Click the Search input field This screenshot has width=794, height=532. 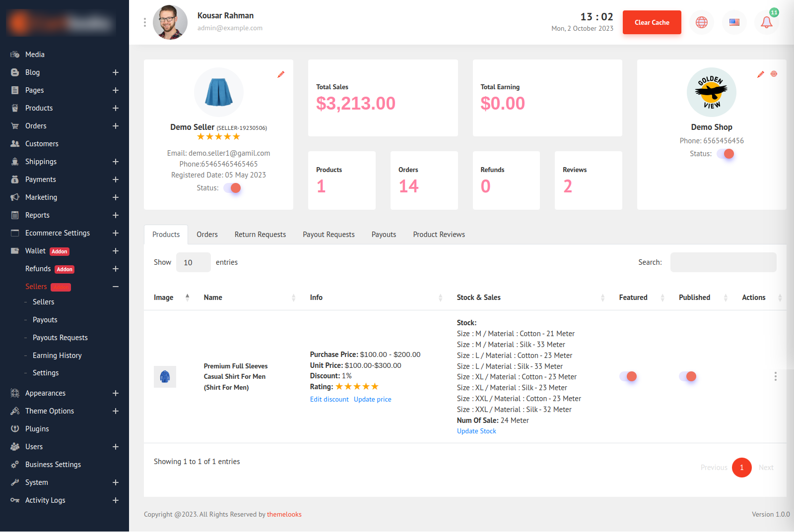[723, 262]
